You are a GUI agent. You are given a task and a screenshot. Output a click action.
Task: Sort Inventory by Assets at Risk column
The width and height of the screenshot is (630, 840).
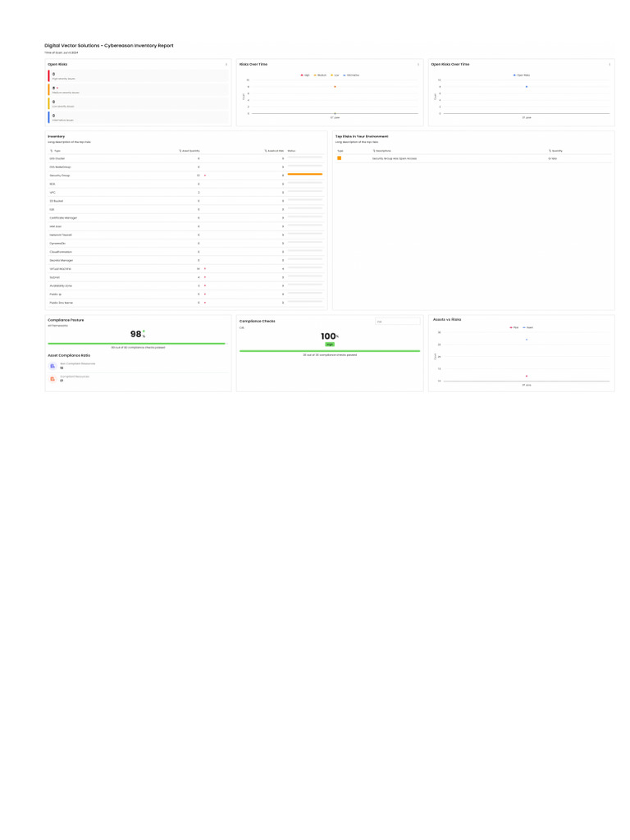pyautogui.click(x=274, y=151)
